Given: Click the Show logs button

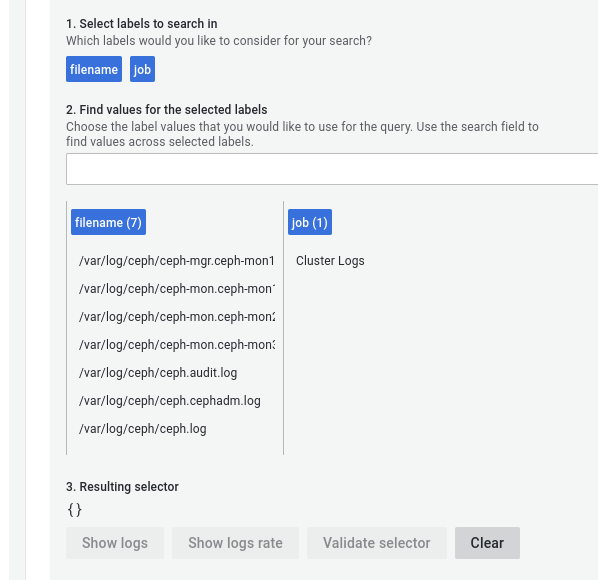Looking at the screenshot, I should (115, 543).
